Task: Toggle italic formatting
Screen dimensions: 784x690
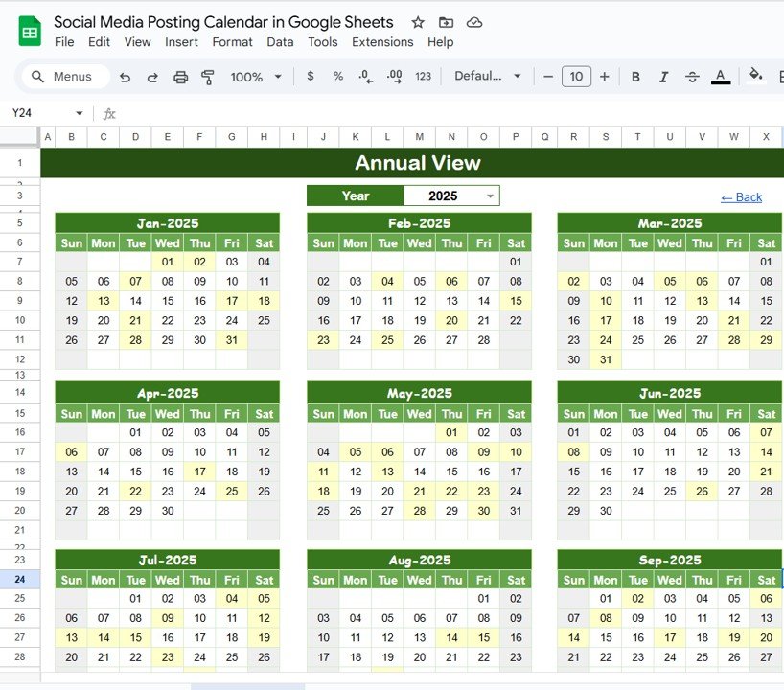Action: (664, 77)
